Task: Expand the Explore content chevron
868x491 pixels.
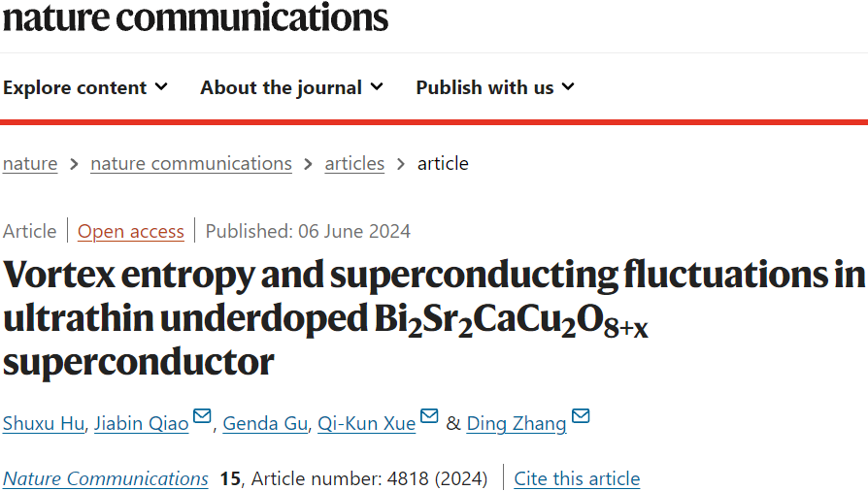Action: (161, 87)
